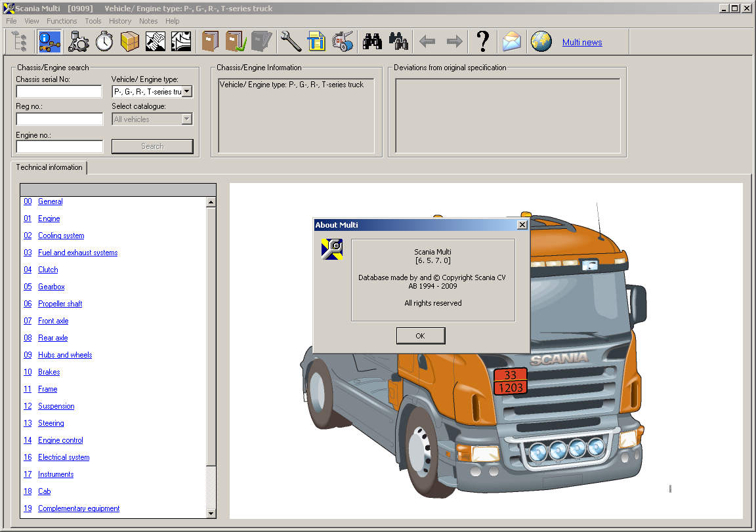
Task: Click the envelope mail icon
Action: click(511, 42)
